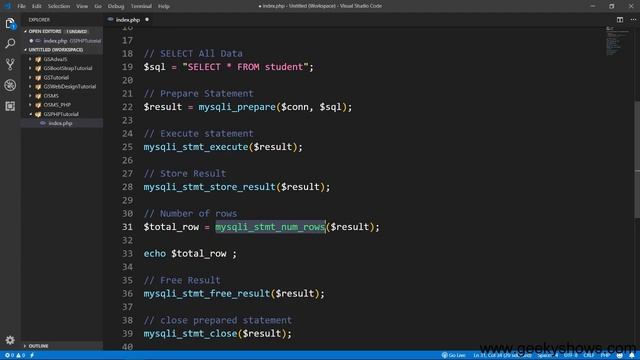Image resolution: width=640 pixels, height=360 pixels.
Task: Expand the OSMS folder arrow
Action: [x=30, y=96]
